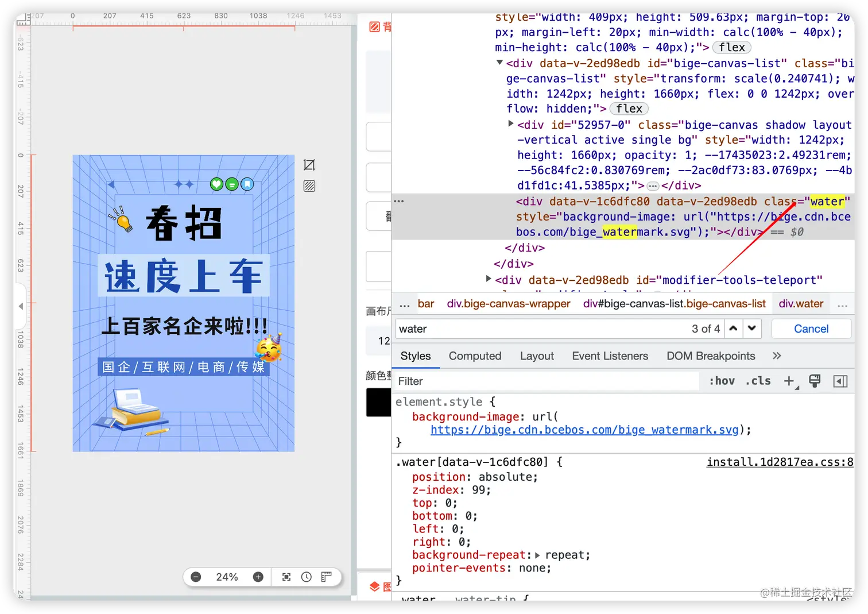The image size is (868, 614).
Task: Expand collapsed content ellipsis in 52957-0 div
Action: tap(653, 186)
